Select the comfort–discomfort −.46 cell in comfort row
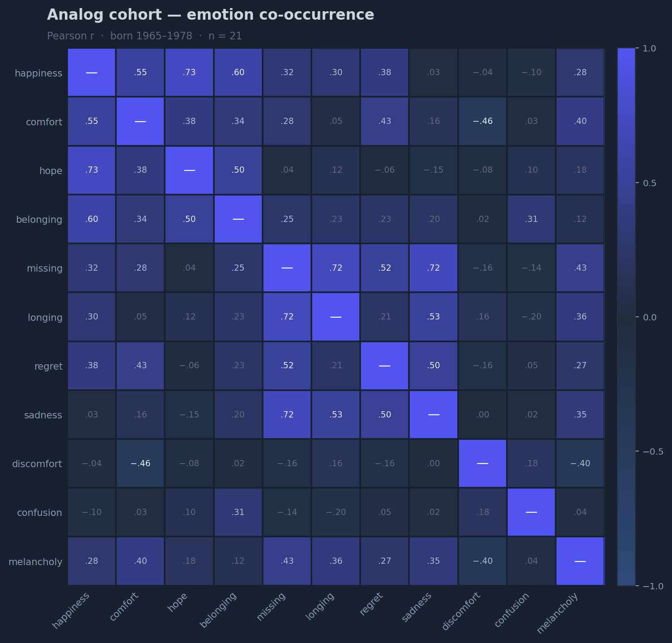This screenshot has width=672, height=643. (482, 121)
